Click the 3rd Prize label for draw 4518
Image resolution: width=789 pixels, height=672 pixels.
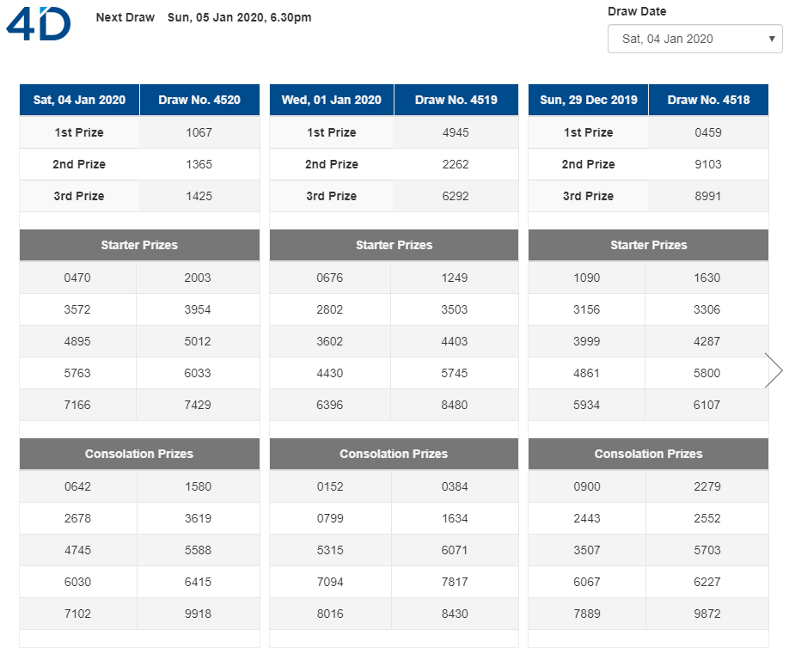[x=588, y=196]
